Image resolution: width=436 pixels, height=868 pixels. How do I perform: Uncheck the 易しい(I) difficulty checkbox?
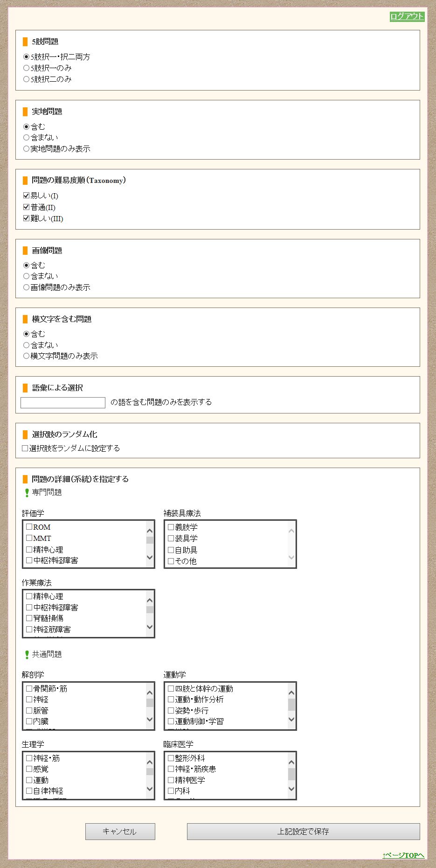click(x=27, y=196)
